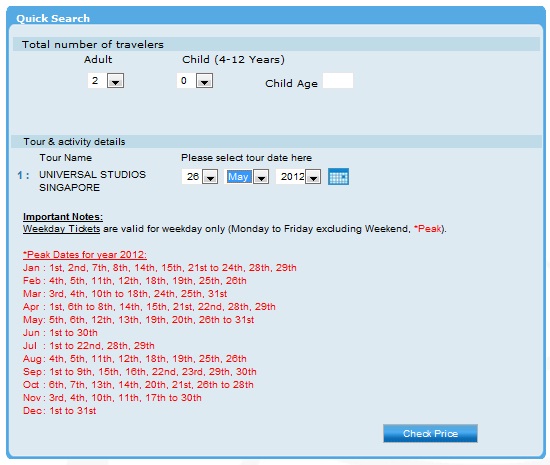Expand the Adult count dropdown arrow
This screenshot has width=550, height=465.
coord(115,81)
